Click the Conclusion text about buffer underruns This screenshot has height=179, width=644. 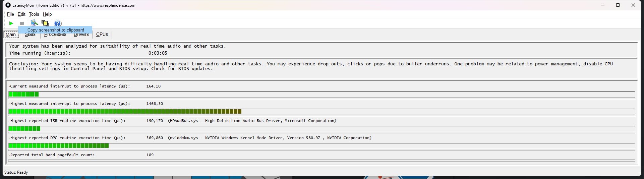(311, 66)
